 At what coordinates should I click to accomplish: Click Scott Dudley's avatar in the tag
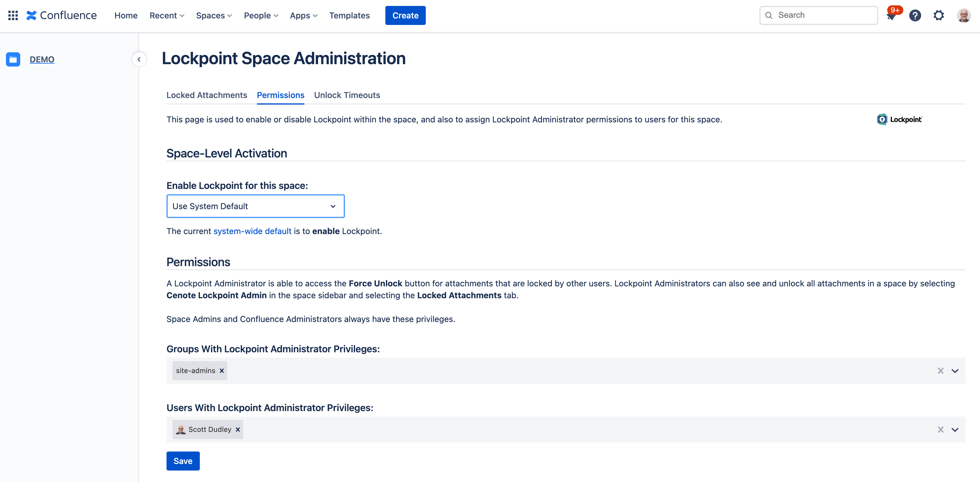click(181, 430)
